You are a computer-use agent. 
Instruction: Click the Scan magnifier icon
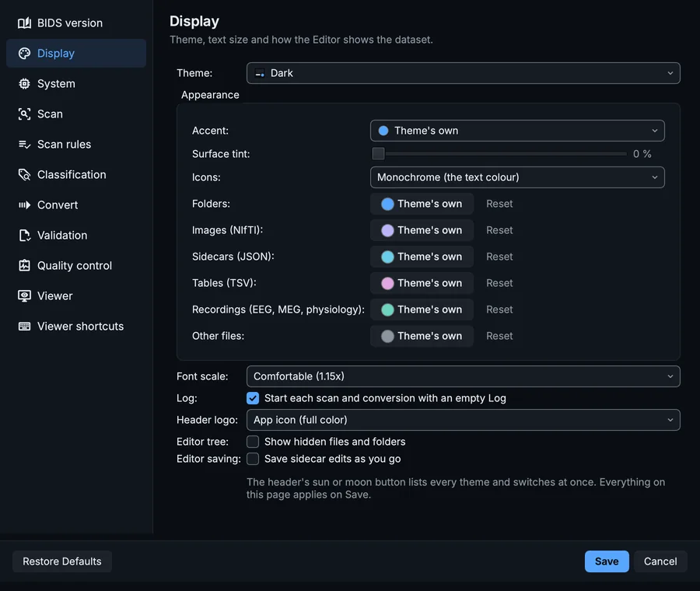click(25, 114)
